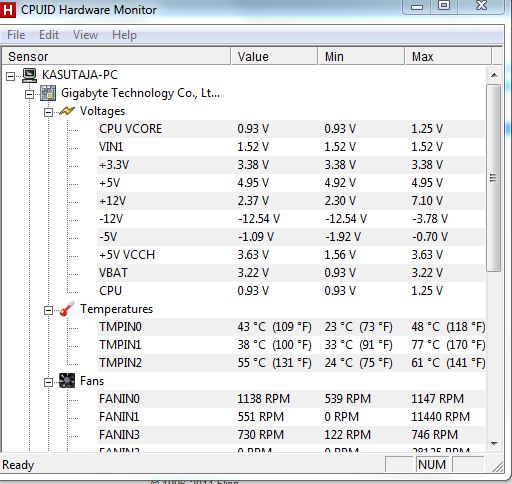Select the KASUTAJA-PC label
Screen dimensions: 512x484
[x=80, y=75]
